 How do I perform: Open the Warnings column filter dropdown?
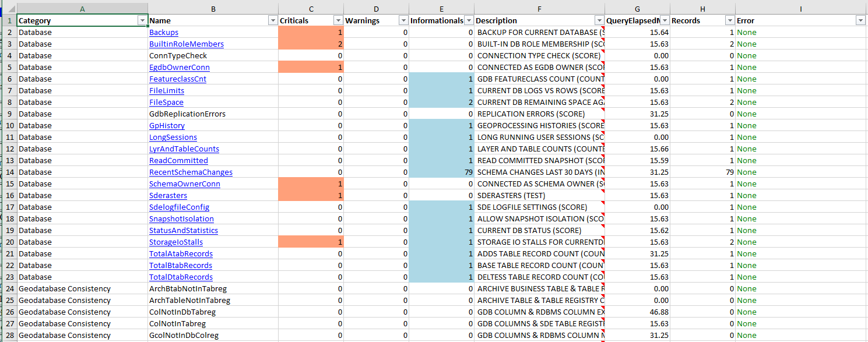tap(403, 20)
